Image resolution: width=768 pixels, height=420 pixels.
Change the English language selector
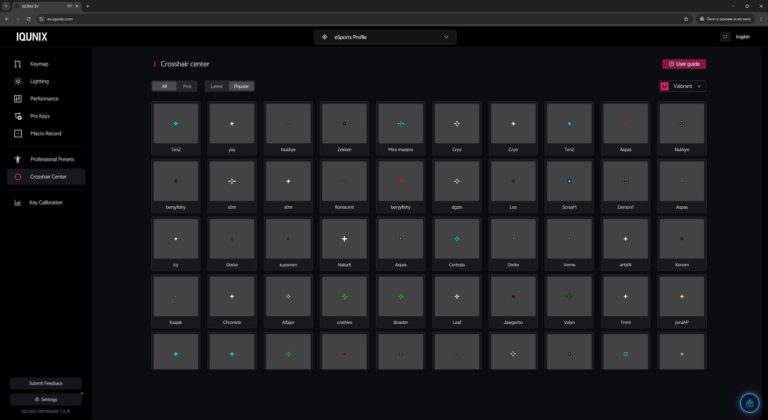pos(743,37)
